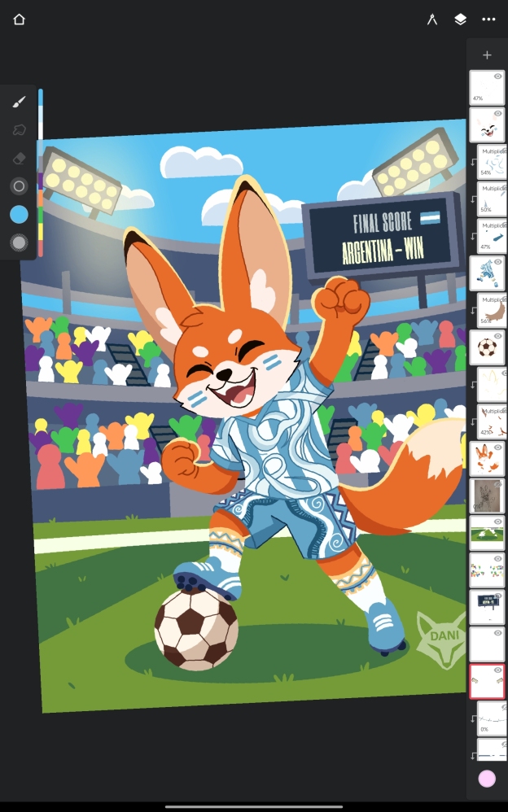Open the brush size ring control

(20, 186)
